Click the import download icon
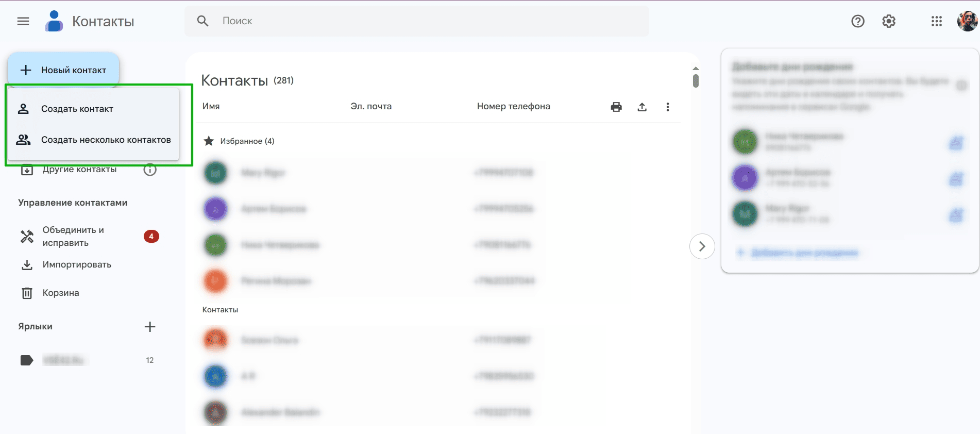The image size is (980, 434). point(27,265)
